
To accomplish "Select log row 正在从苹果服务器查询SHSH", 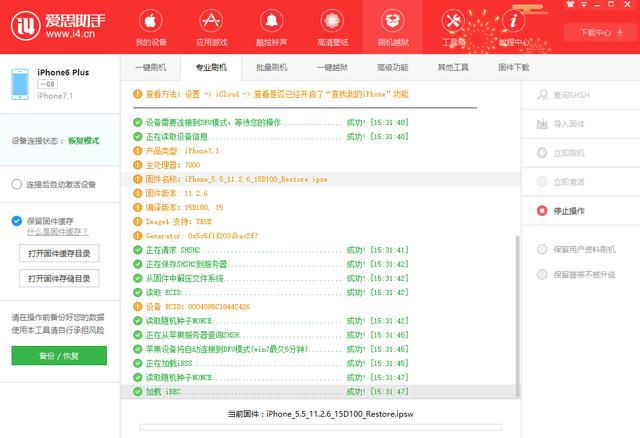I will 320,335.
